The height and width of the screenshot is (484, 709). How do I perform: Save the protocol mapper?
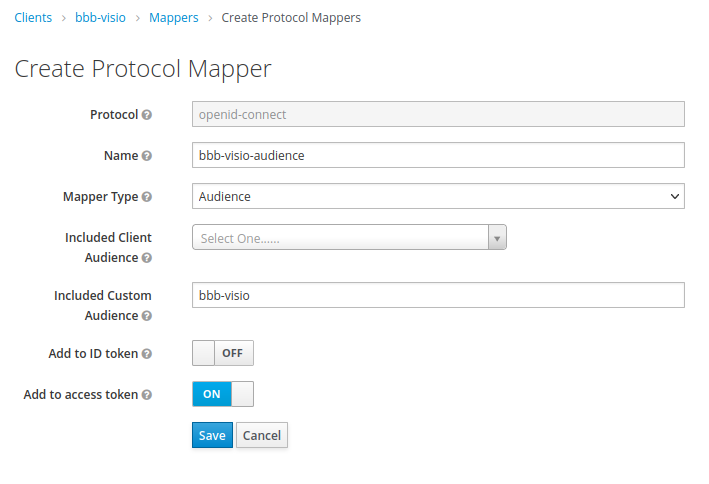coord(212,435)
